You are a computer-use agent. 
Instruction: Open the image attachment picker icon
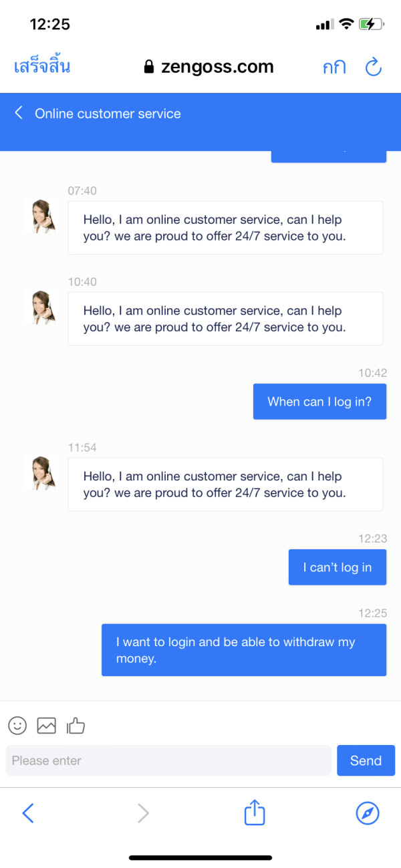[x=47, y=725]
